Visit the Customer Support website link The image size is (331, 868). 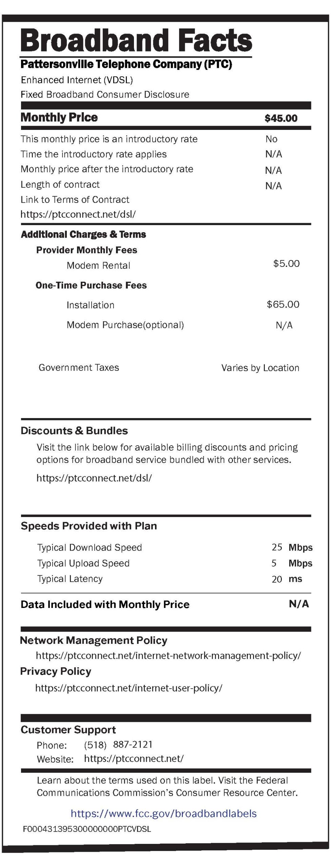(134, 758)
